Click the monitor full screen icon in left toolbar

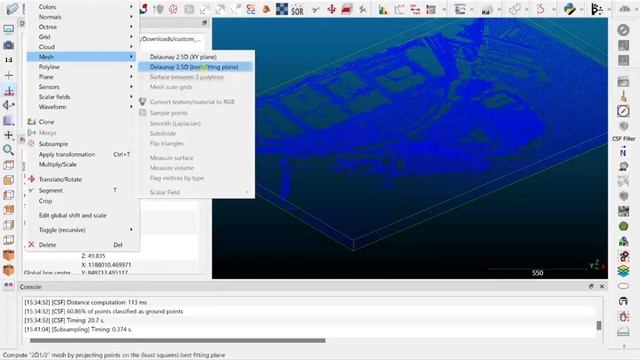(x=9, y=29)
